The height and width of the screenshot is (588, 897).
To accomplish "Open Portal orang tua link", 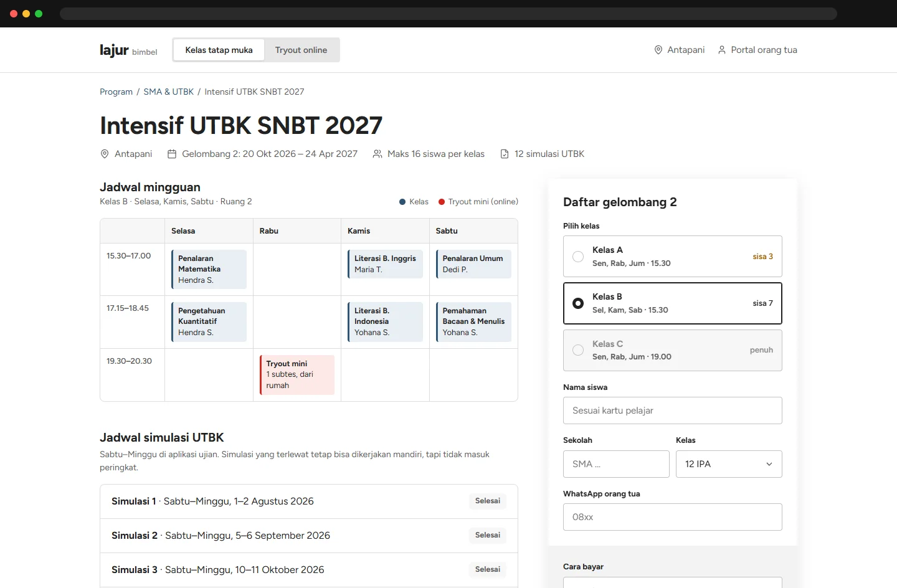I will point(757,50).
